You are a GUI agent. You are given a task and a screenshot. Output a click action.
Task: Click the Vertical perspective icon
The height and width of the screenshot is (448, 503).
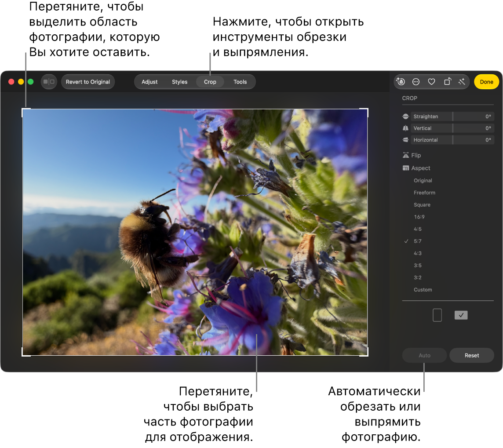tap(405, 128)
